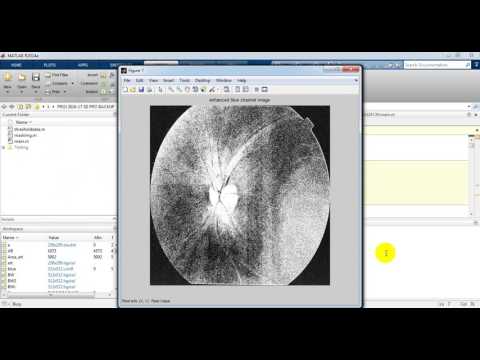Click the forward arrow in the MATLAB folder bar
Image resolution: width=480 pixels, height=360 pixels.
click(12, 107)
